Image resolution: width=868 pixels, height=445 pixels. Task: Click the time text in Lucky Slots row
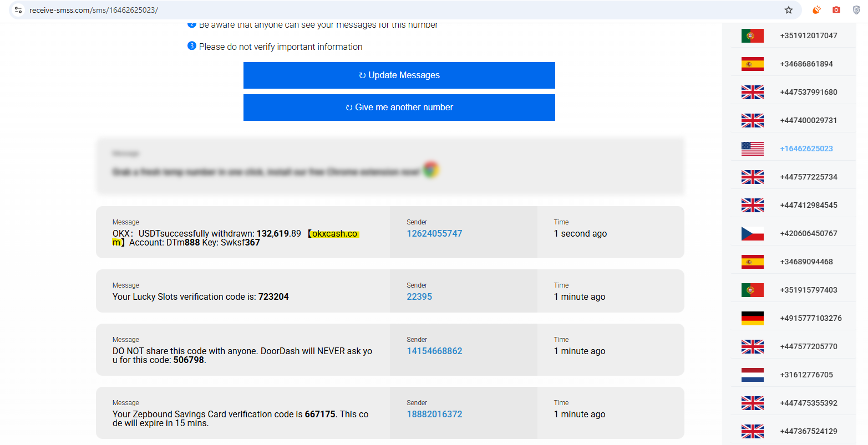[580, 297]
